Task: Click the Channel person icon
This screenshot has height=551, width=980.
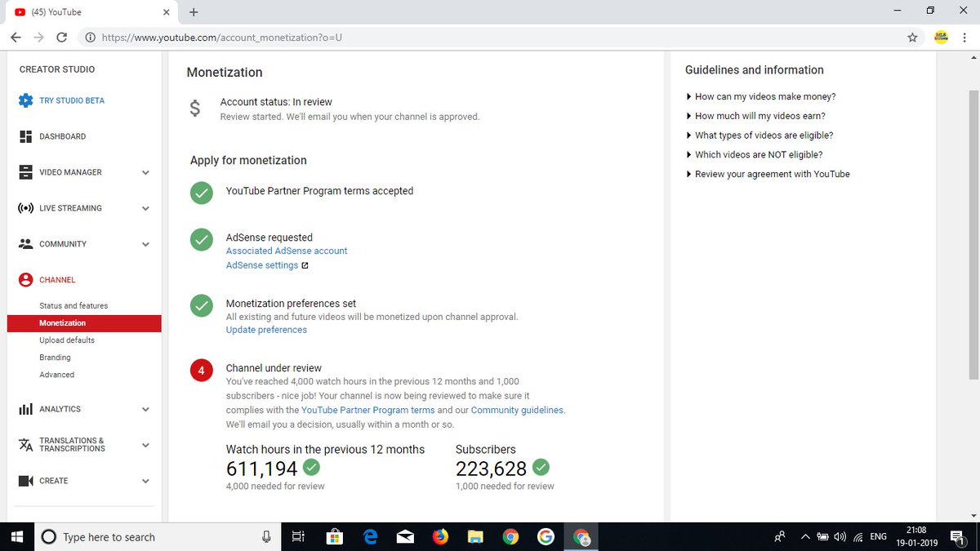Action: point(25,280)
